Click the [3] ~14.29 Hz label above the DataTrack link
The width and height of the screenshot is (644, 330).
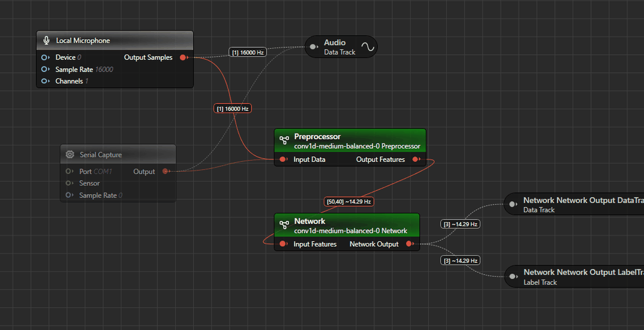pos(460,224)
